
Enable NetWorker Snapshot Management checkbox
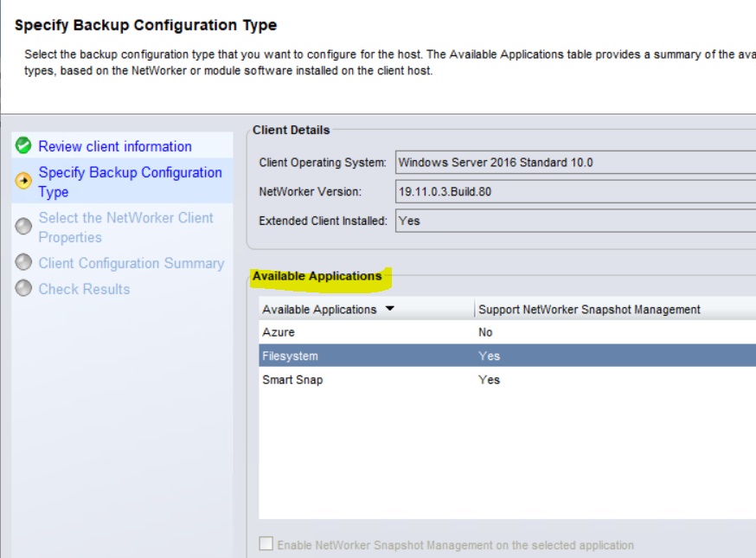267,545
